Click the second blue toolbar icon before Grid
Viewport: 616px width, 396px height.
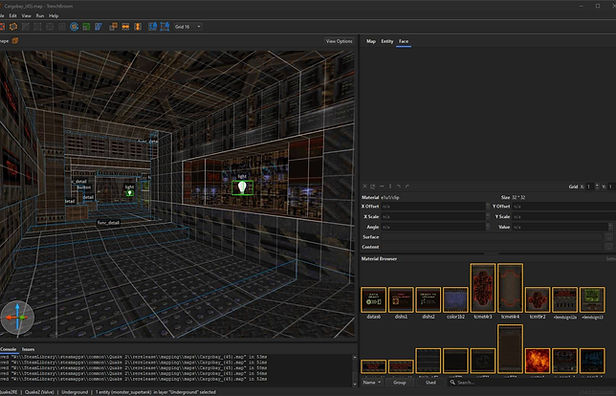click(x=165, y=27)
